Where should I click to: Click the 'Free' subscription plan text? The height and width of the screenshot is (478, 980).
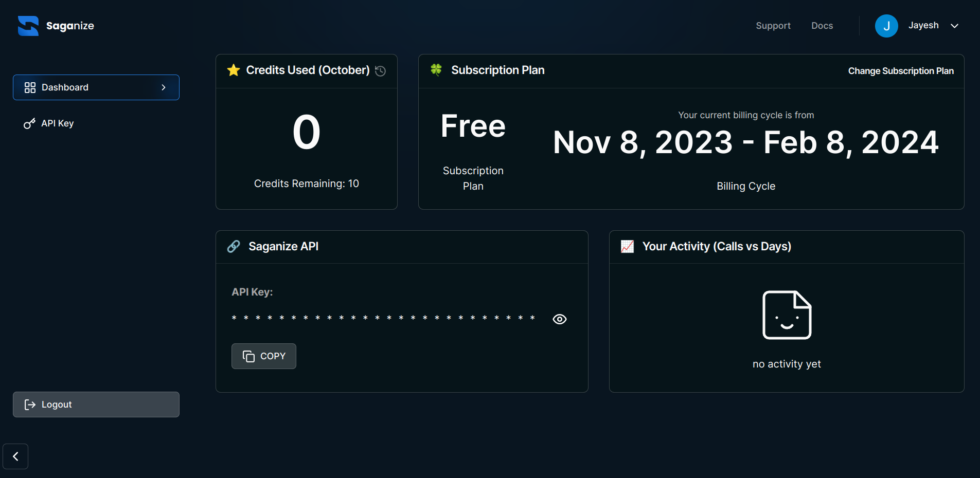click(473, 126)
